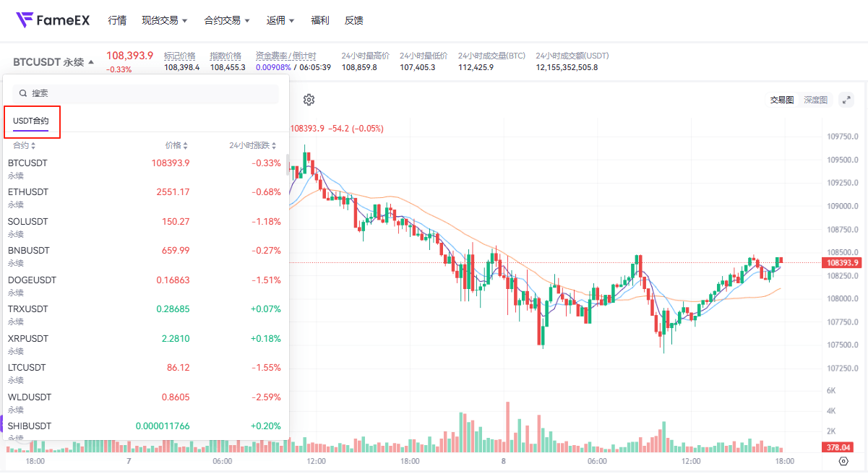868x474 pixels.
Task: Expand chart to fullscreen
Action: 846,100
